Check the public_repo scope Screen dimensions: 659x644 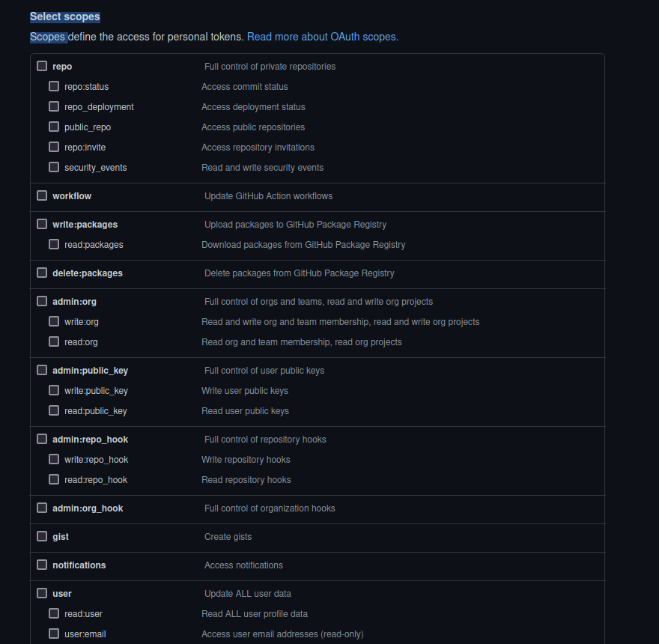tap(53, 126)
